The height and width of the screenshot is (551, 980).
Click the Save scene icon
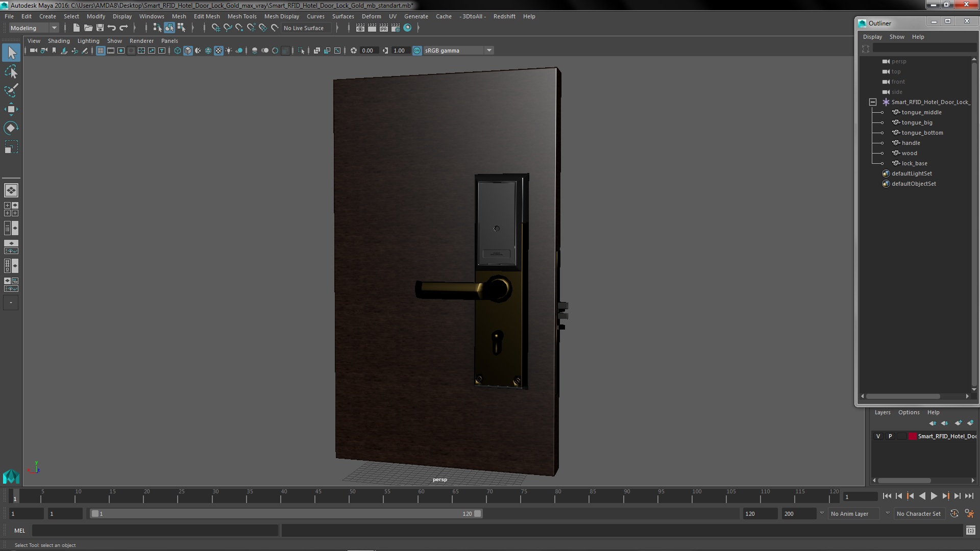(x=100, y=28)
